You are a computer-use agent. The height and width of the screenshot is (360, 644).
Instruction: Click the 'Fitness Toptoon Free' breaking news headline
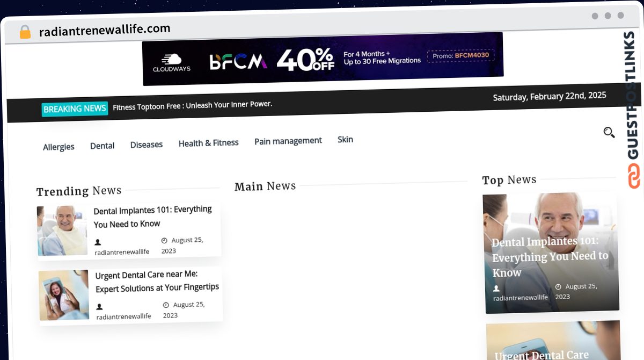pyautogui.click(x=192, y=104)
